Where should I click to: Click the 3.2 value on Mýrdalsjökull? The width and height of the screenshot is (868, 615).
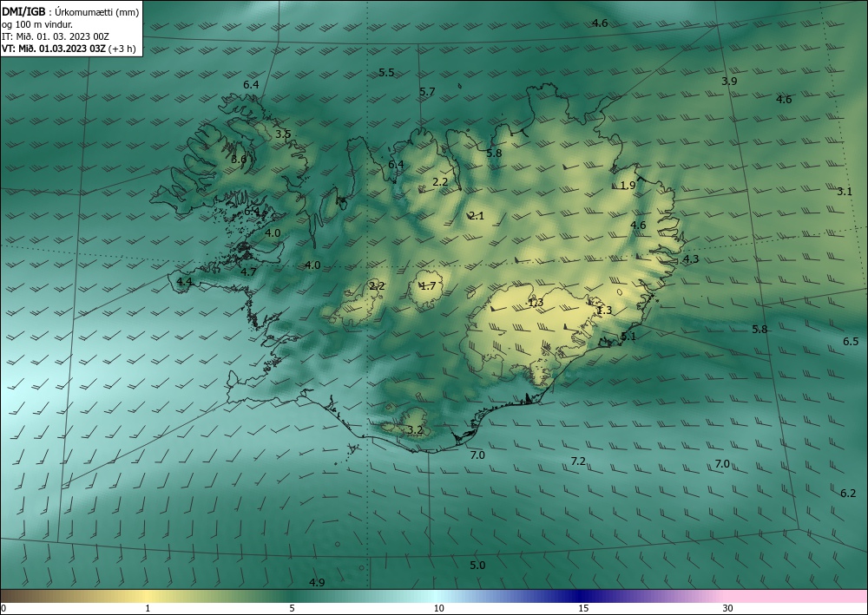point(415,429)
